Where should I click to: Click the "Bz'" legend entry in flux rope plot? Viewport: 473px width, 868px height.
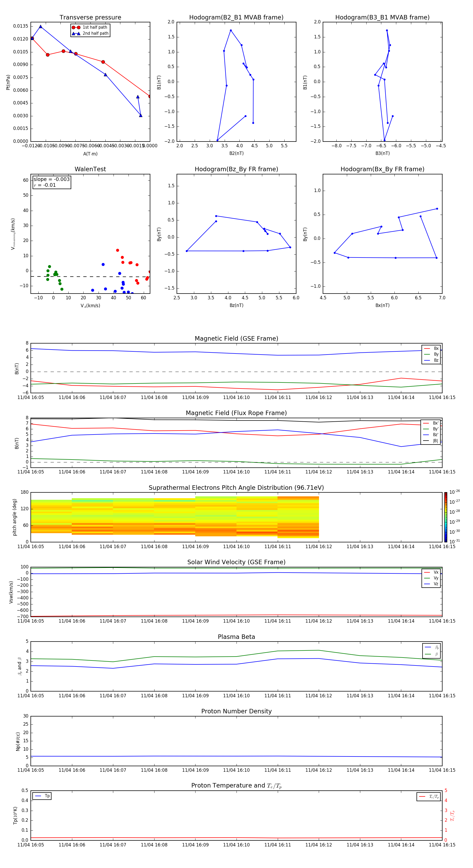click(431, 435)
